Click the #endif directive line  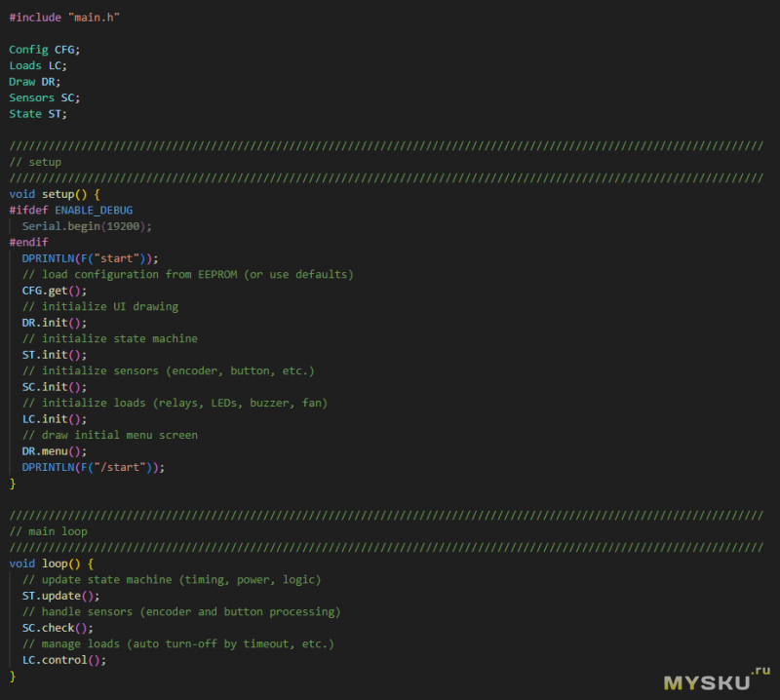28,242
